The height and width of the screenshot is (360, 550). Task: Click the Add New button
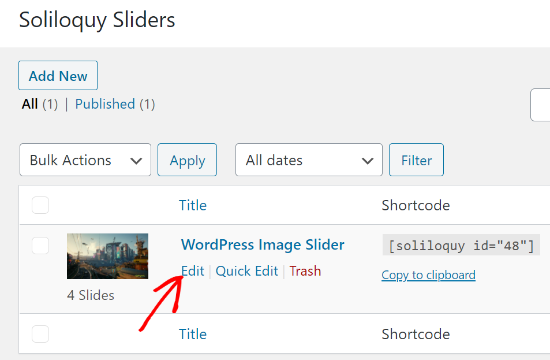[x=58, y=75]
